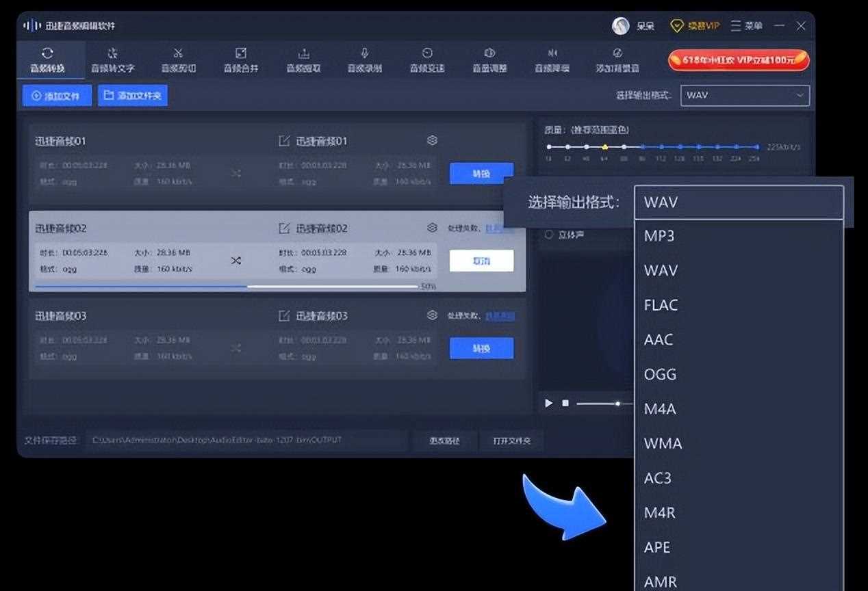This screenshot has width=868, height=591.
Task: Click the user avatar icon in title bar
Action: (620, 26)
